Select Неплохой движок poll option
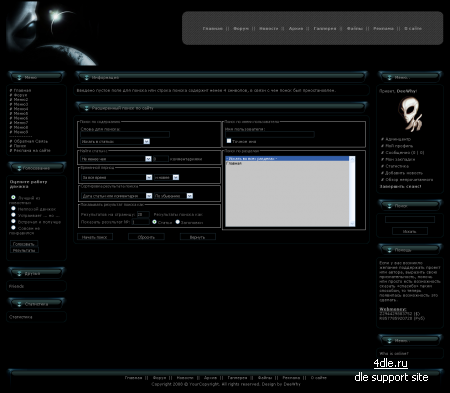The height and width of the screenshot is (393, 450). [13, 209]
